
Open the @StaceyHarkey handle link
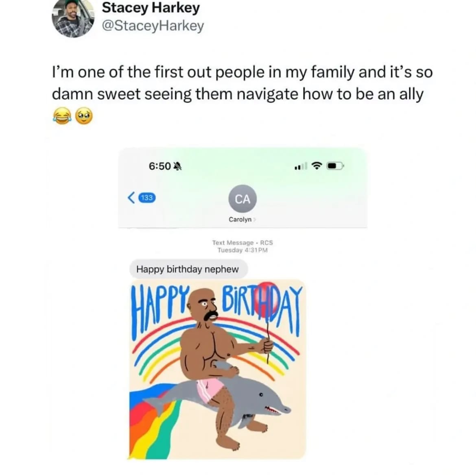[x=153, y=26]
